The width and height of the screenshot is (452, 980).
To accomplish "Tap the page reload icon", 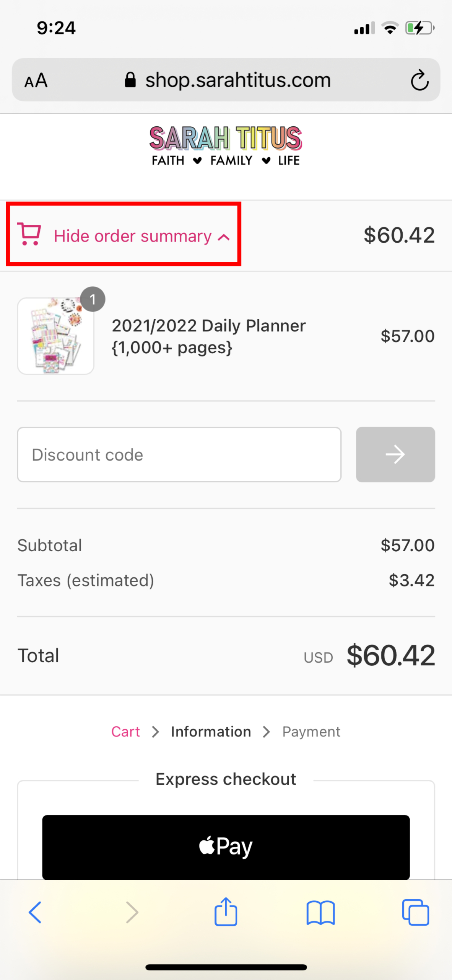I will pyautogui.click(x=419, y=80).
